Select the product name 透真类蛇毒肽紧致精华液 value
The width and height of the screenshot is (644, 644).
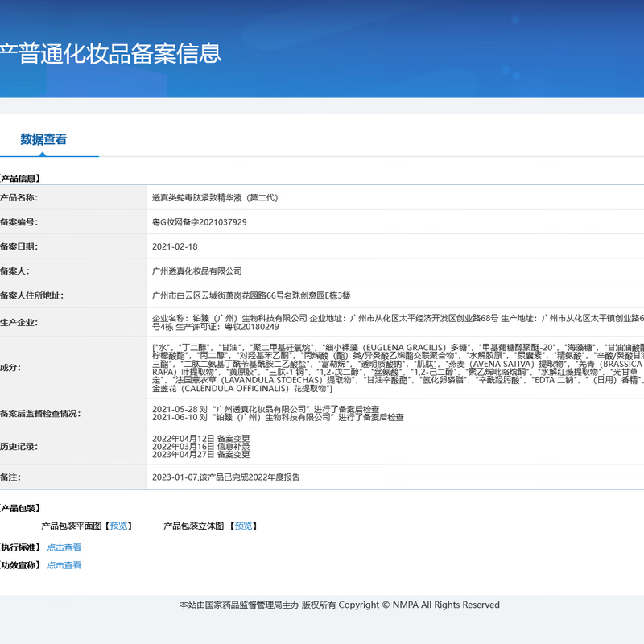(215, 197)
